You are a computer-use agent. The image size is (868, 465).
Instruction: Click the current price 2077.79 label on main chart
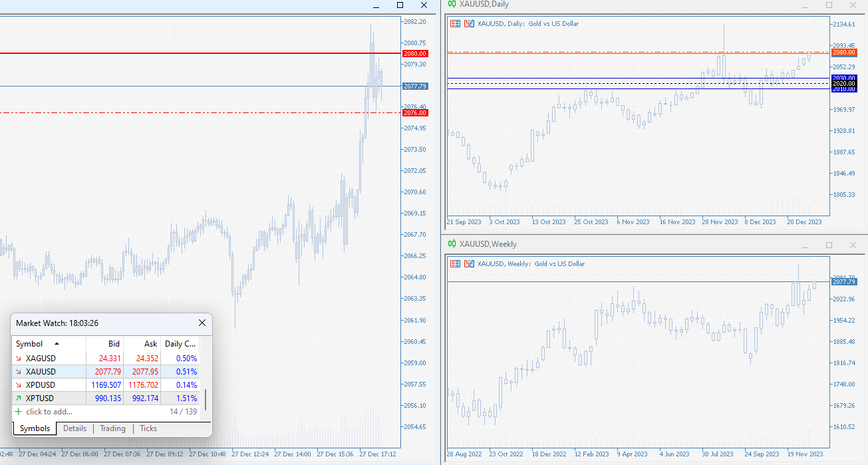click(x=415, y=86)
